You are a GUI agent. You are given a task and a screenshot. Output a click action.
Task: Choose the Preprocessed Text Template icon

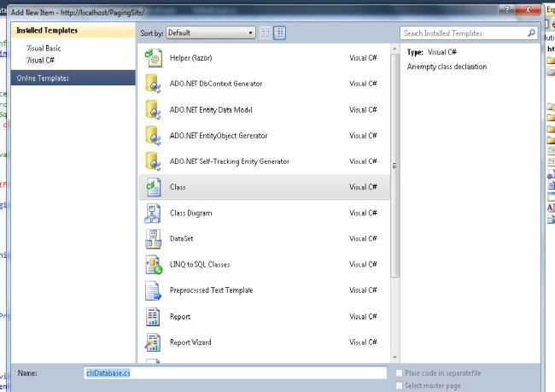click(x=153, y=290)
